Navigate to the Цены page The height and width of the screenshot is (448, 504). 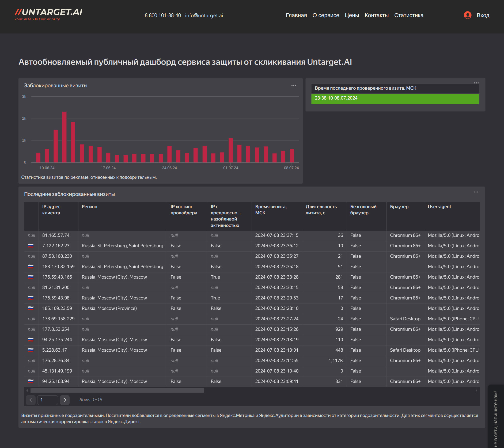352,15
